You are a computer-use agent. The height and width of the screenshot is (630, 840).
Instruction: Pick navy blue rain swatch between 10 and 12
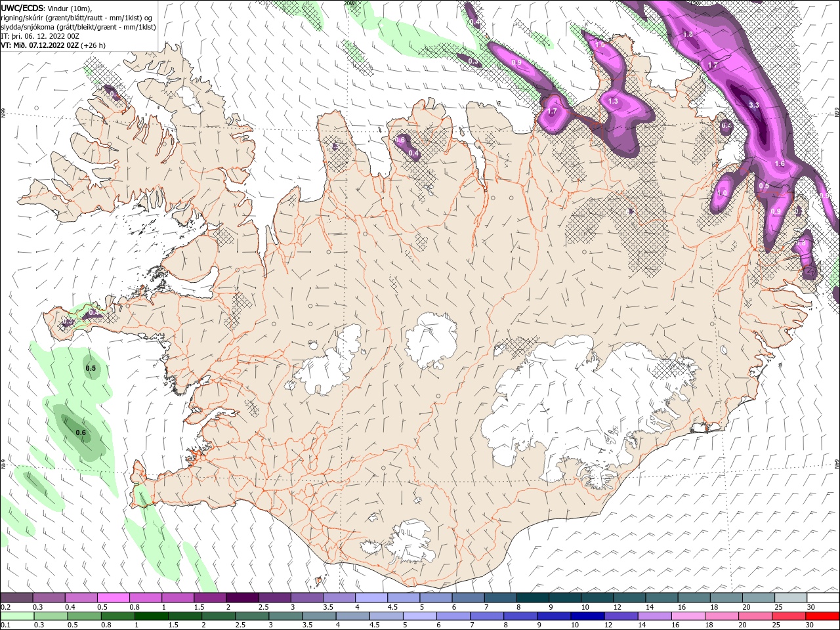click(x=586, y=616)
